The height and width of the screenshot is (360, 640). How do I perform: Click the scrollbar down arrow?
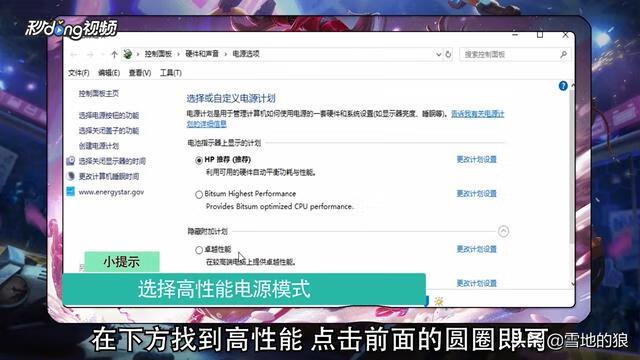click(573, 284)
